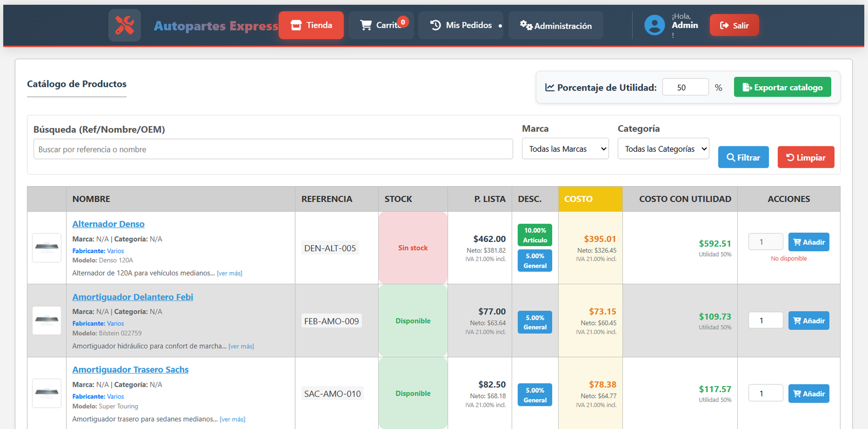The width and height of the screenshot is (868, 429).
Task: Click the COSTO column header
Action: 590,199
